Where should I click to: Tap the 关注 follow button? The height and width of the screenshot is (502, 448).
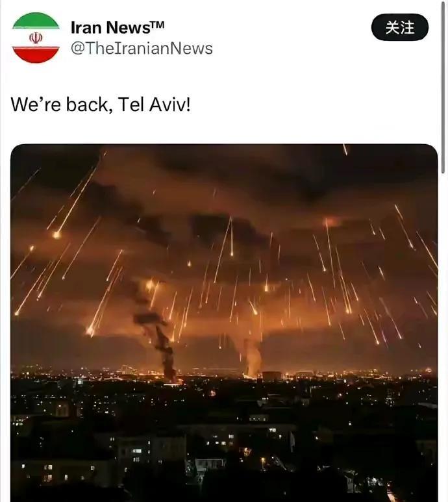400,27
